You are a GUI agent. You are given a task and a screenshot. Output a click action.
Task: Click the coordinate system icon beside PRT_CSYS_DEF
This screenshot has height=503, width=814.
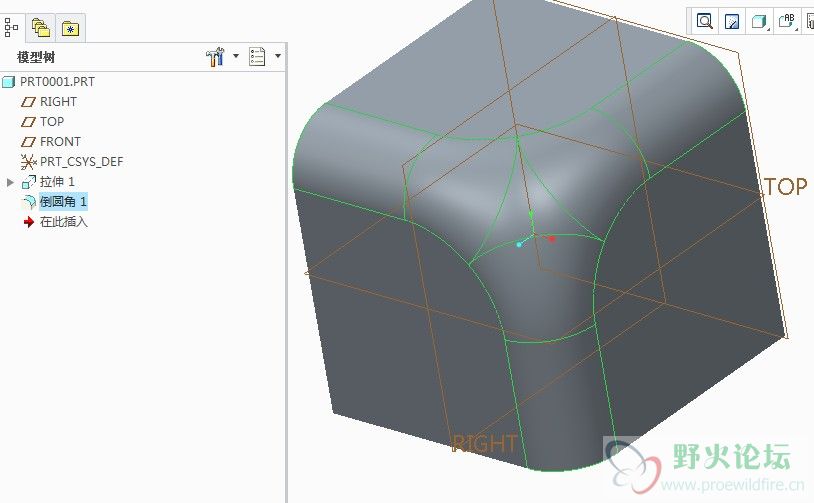click(x=28, y=162)
